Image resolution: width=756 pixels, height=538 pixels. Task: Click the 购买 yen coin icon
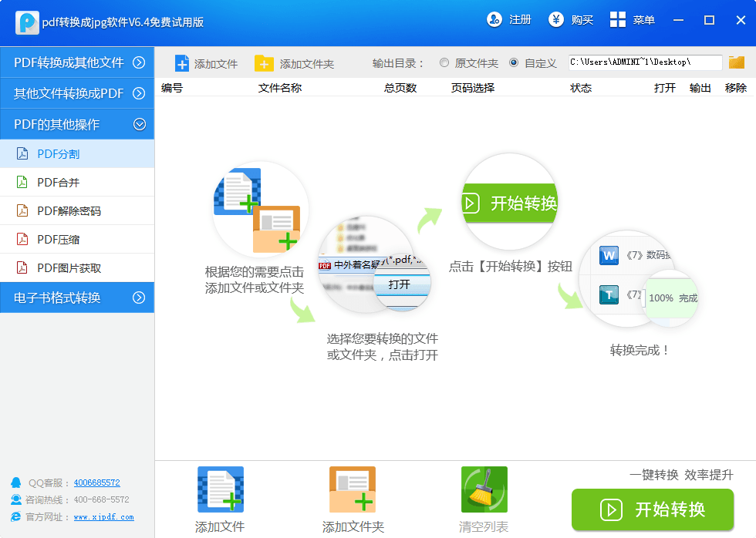click(x=556, y=20)
